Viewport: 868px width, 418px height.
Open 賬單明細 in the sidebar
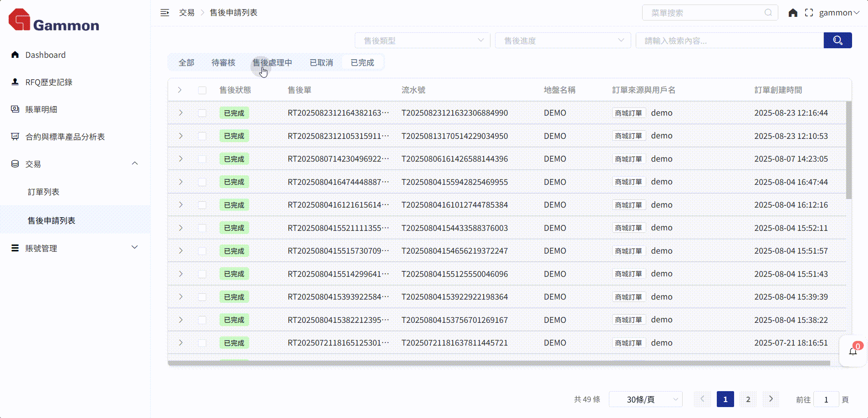point(41,110)
